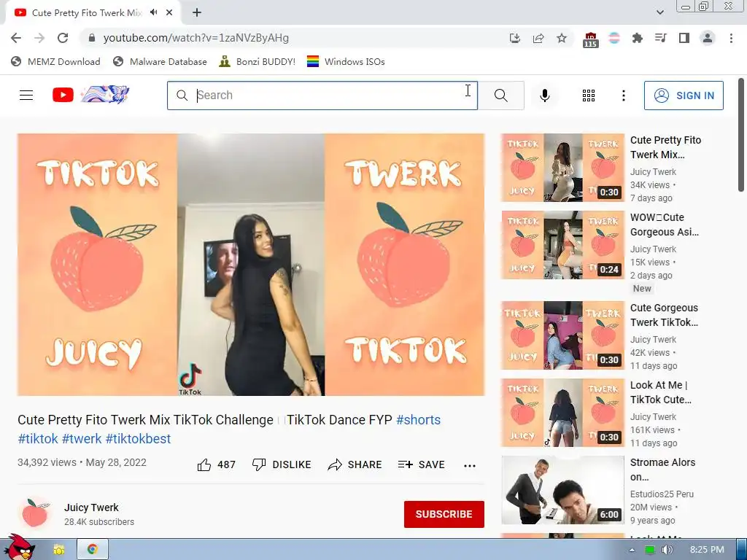Click the install/download page icon in address bar
The image size is (747, 560).
[515, 38]
